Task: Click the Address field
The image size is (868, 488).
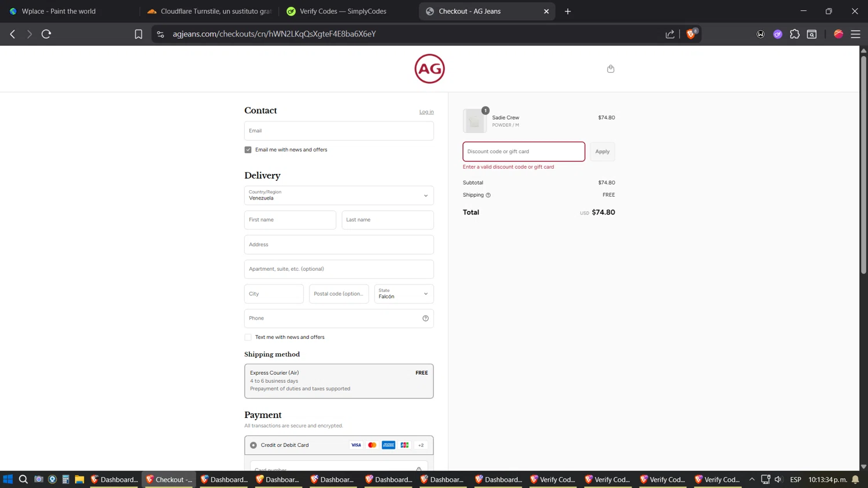Action: click(x=339, y=245)
